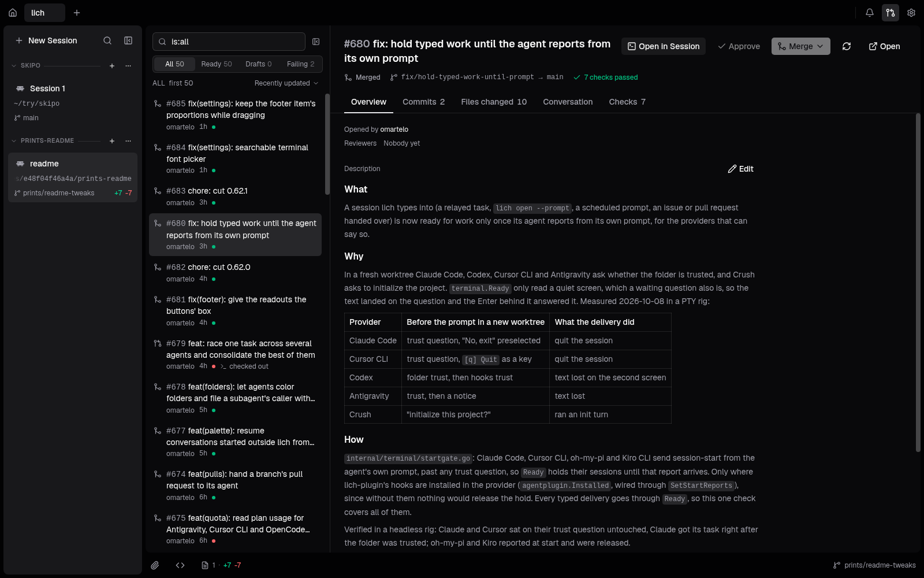Open pull request #679 race one task

[x=235, y=354]
